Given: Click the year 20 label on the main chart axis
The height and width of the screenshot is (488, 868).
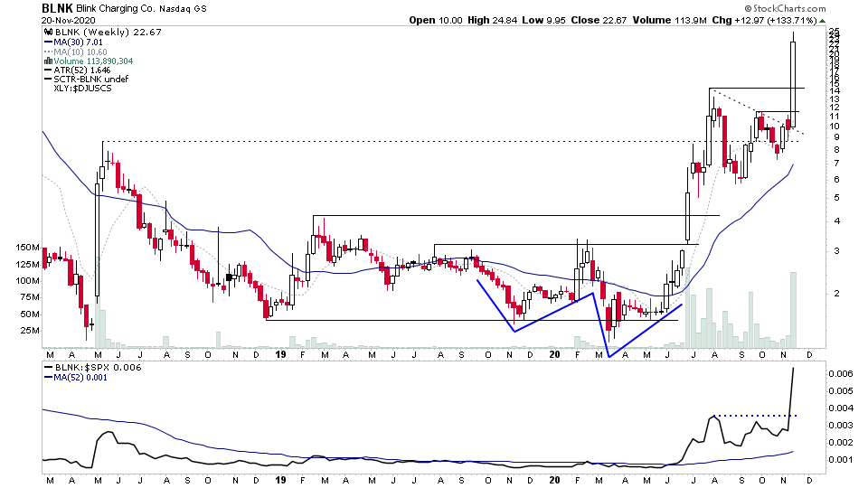Looking at the screenshot, I should pos(555,354).
